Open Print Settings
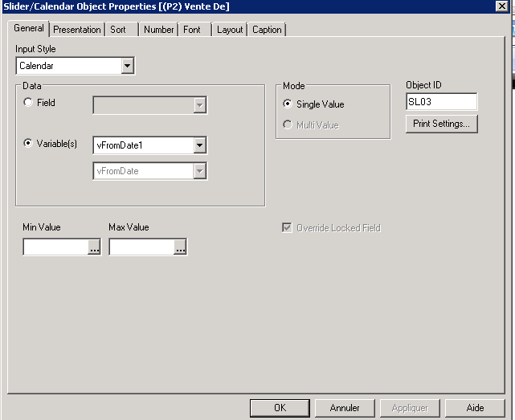Viewport: 515px width, 420px height. [441, 124]
